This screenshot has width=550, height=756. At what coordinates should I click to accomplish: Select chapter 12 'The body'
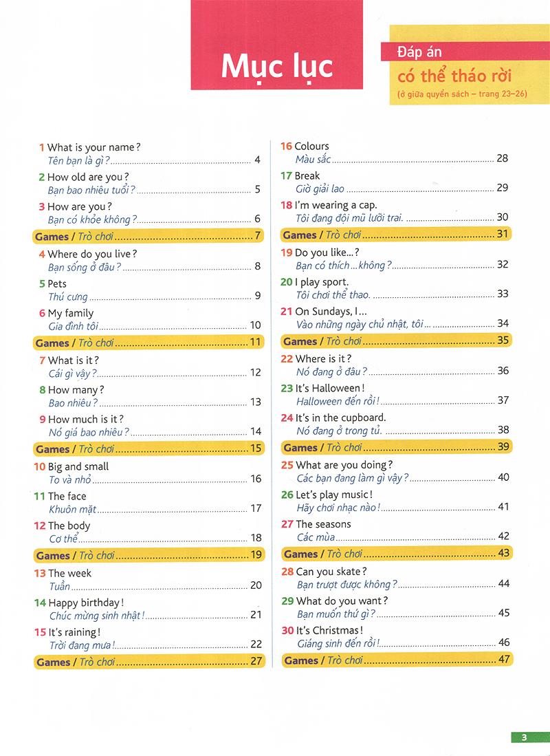pos(148,532)
